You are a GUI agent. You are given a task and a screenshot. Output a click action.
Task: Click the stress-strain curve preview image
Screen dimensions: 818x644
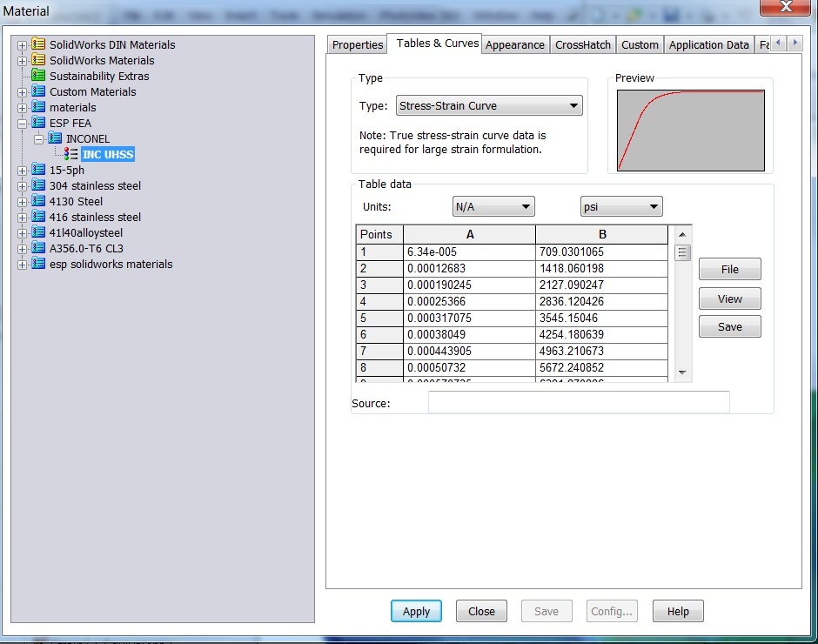[691, 131]
